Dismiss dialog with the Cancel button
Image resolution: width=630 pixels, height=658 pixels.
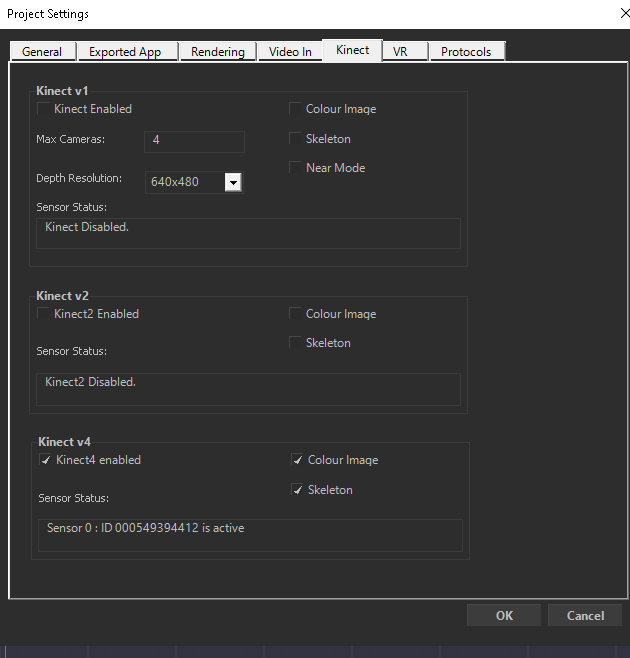click(585, 615)
